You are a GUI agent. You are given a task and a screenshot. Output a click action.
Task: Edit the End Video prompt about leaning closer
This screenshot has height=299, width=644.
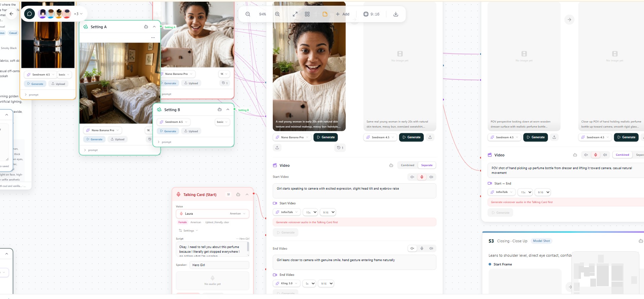click(x=354, y=262)
